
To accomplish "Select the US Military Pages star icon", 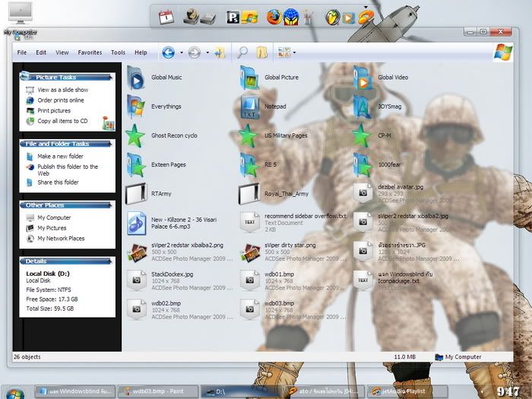I will [249, 136].
